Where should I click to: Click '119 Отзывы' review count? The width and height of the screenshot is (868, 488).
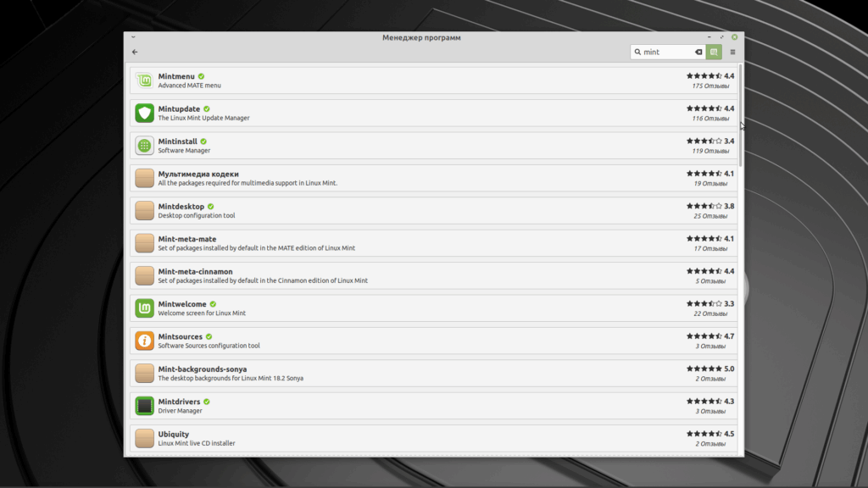(x=710, y=151)
